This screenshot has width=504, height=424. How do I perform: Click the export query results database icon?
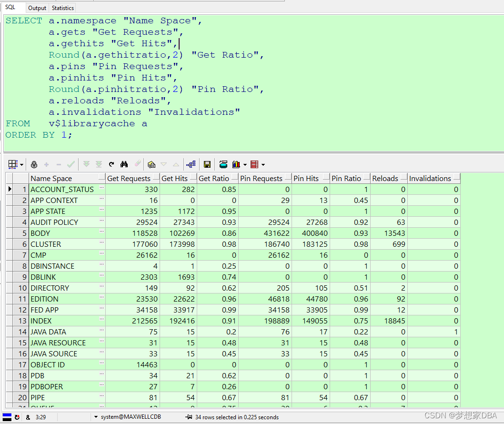223,164
